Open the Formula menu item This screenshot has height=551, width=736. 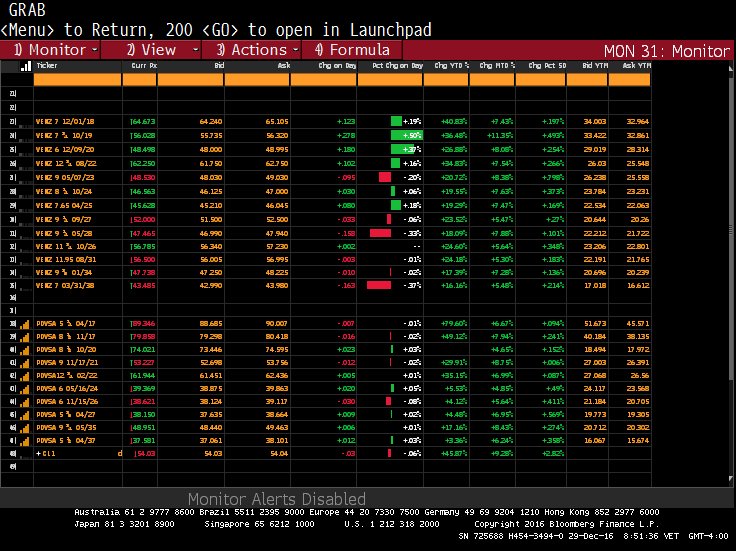point(352,50)
